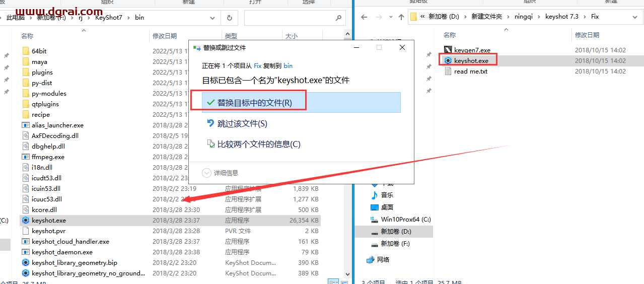
Task: Select the icuin53.dll file row
Action: click(170, 188)
